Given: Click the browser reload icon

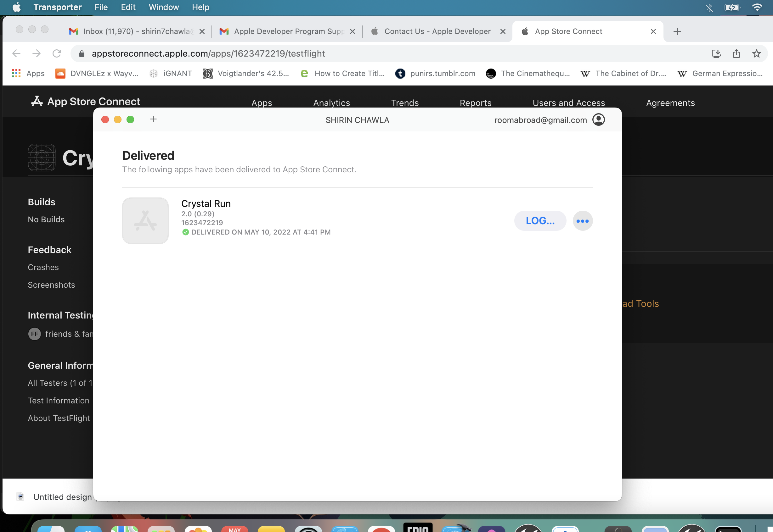Looking at the screenshot, I should pyautogui.click(x=57, y=53).
